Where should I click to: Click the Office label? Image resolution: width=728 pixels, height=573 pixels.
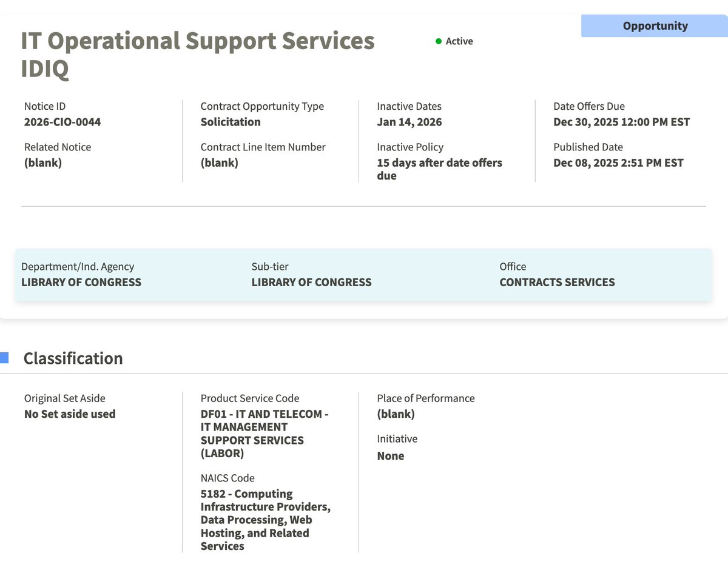click(513, 266)
